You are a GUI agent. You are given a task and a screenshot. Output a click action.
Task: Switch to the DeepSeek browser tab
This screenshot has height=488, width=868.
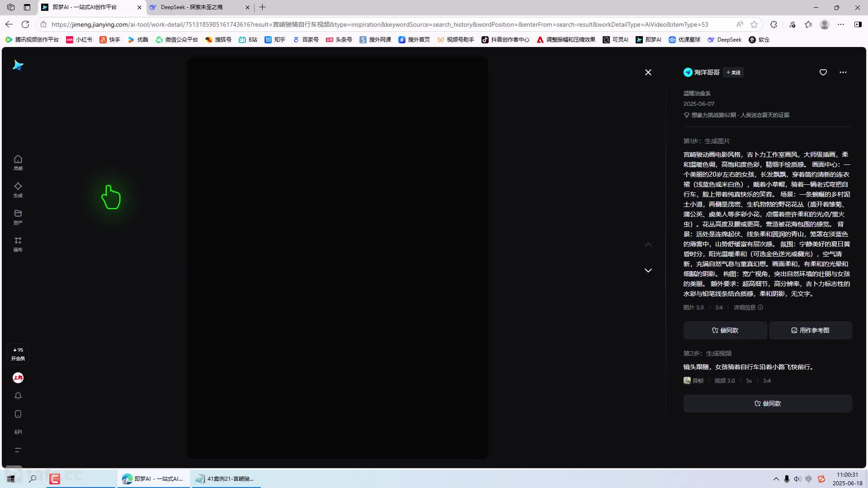192,7
